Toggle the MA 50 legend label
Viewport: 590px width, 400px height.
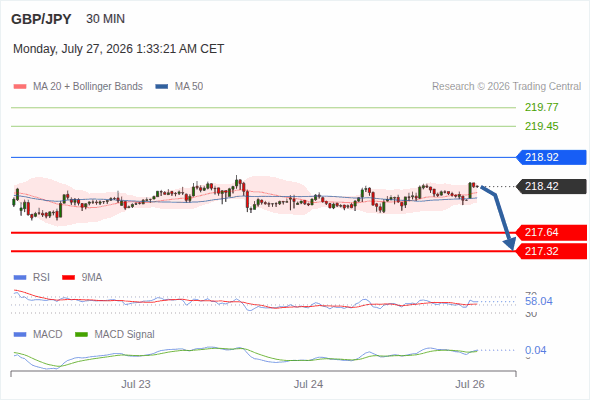(189, 87)
